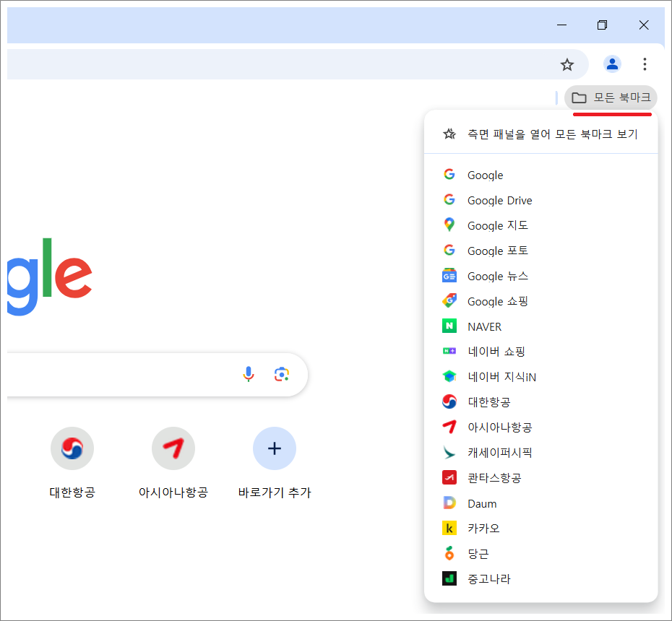Viewport: 672px width, 621px height.
Task: Close the Chrome window
Action: [x=644, y=25]
